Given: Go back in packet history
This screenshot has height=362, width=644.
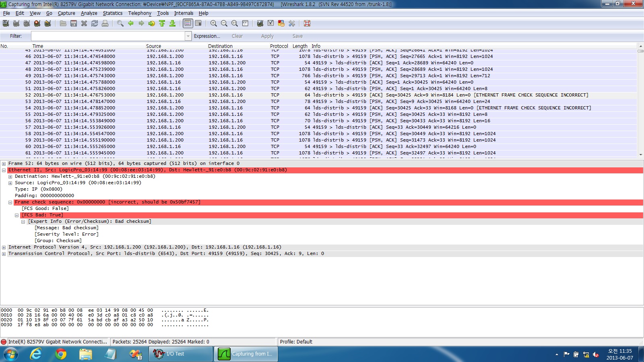Looking at the screenshot, I should [x=131, y=23].
